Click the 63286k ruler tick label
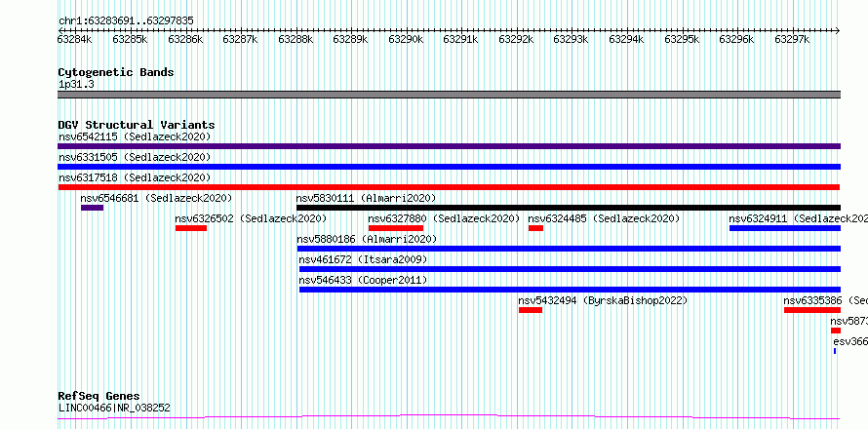868x429 pixels. (185, 39)
